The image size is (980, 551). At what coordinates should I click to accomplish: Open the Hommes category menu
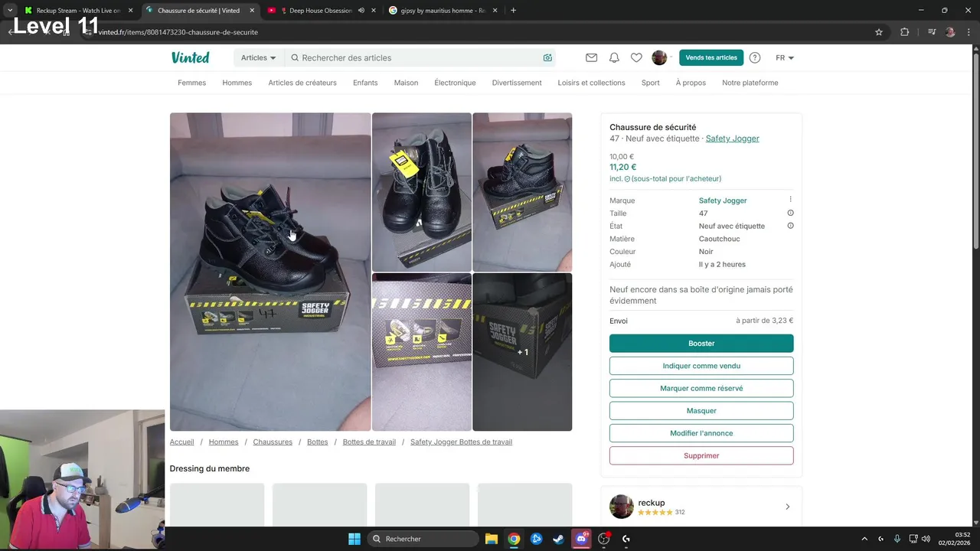coord(237,83)
